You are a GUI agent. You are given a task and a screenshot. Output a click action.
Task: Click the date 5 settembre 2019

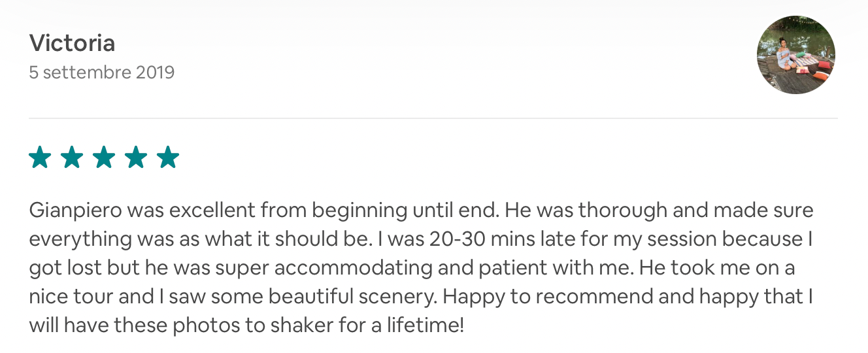tap(102, 72)
